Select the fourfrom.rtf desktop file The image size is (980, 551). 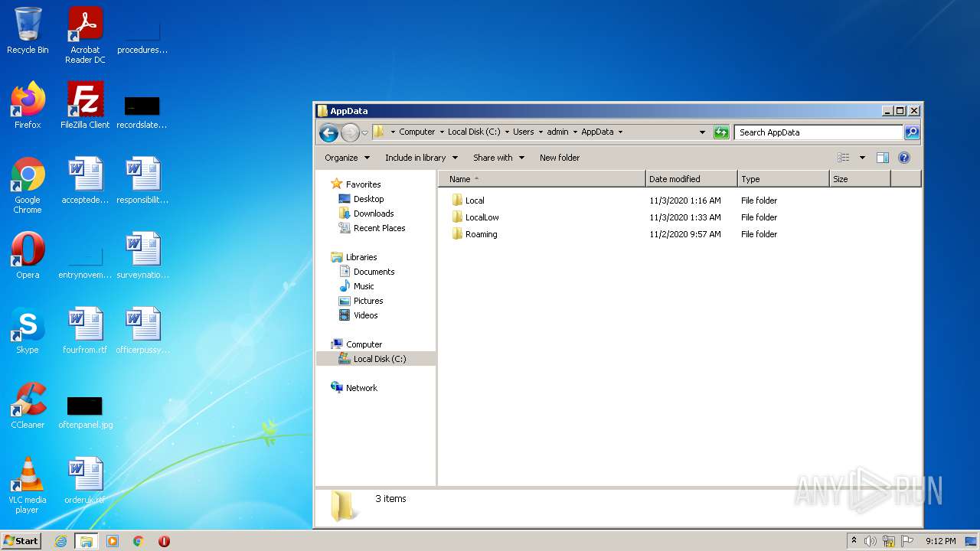(85, 331)
